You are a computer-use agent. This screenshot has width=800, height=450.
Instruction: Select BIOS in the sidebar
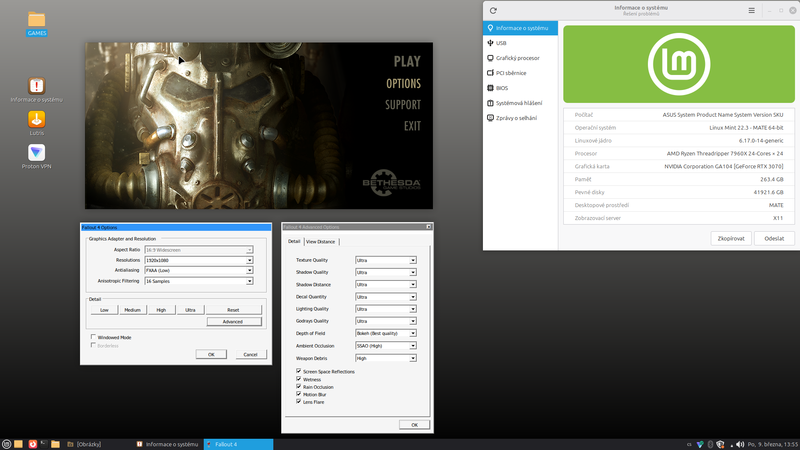pos(520,88)
